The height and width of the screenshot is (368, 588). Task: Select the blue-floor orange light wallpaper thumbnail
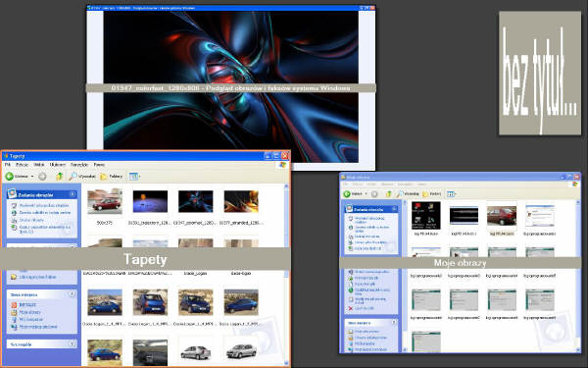point(150,202)
